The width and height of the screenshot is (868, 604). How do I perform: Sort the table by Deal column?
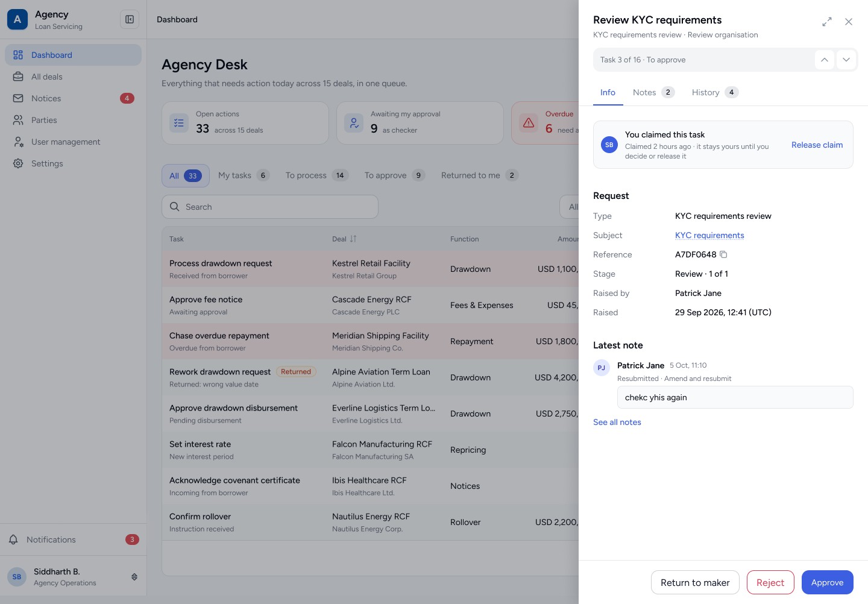[x=353, y=239]
